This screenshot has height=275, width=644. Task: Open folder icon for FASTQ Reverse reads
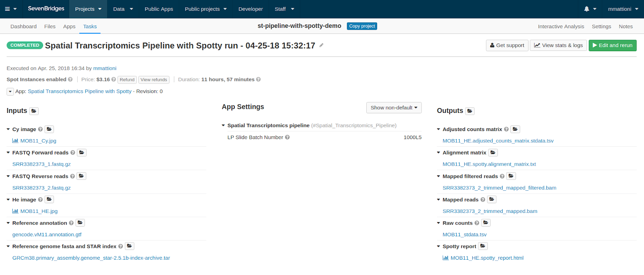coord(81,176)
